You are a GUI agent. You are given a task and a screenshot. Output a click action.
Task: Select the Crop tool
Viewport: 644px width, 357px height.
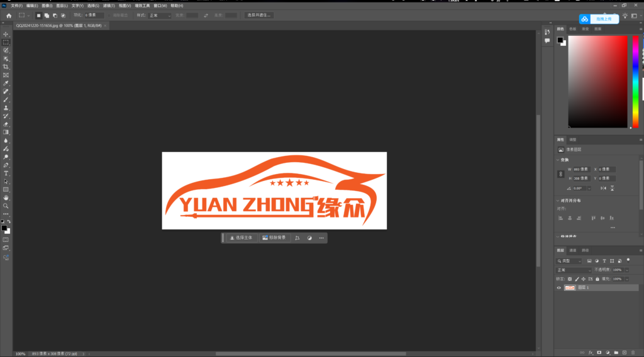[6, 67]
